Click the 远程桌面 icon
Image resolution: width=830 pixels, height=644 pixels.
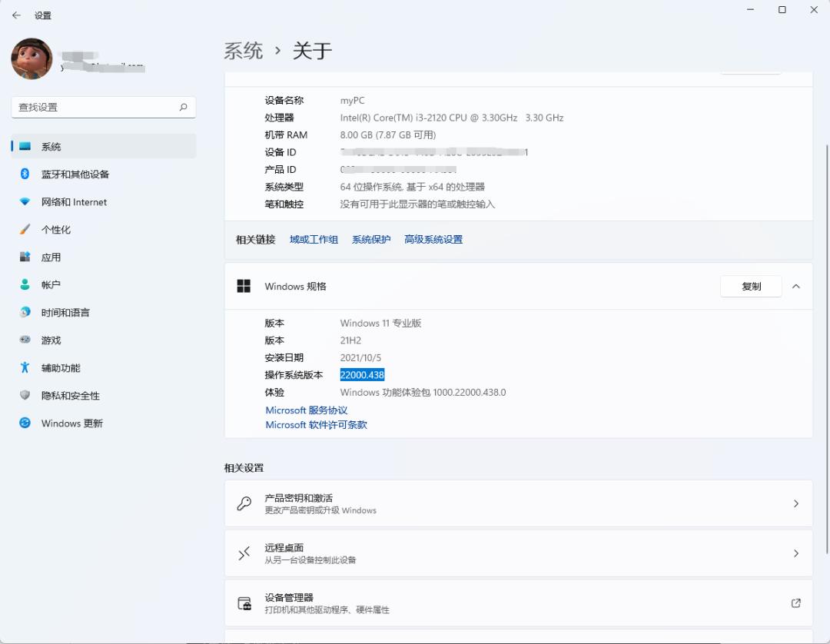coord(244,553)
